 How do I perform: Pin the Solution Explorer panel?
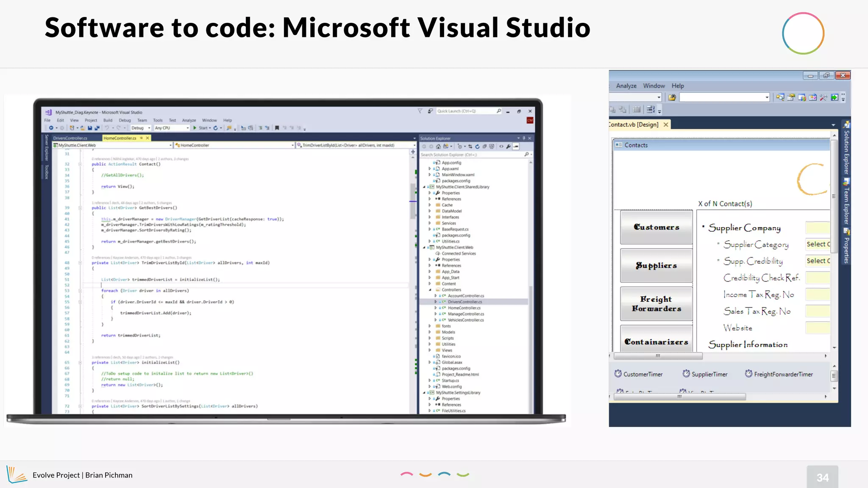pyautogui.click(x=524, y=138)
